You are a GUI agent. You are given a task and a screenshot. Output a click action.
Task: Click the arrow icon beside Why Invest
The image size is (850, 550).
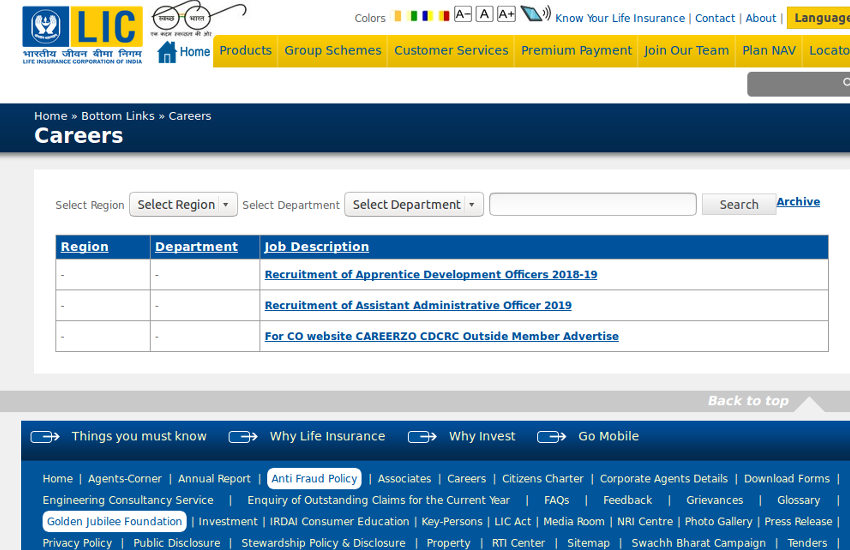422,437
